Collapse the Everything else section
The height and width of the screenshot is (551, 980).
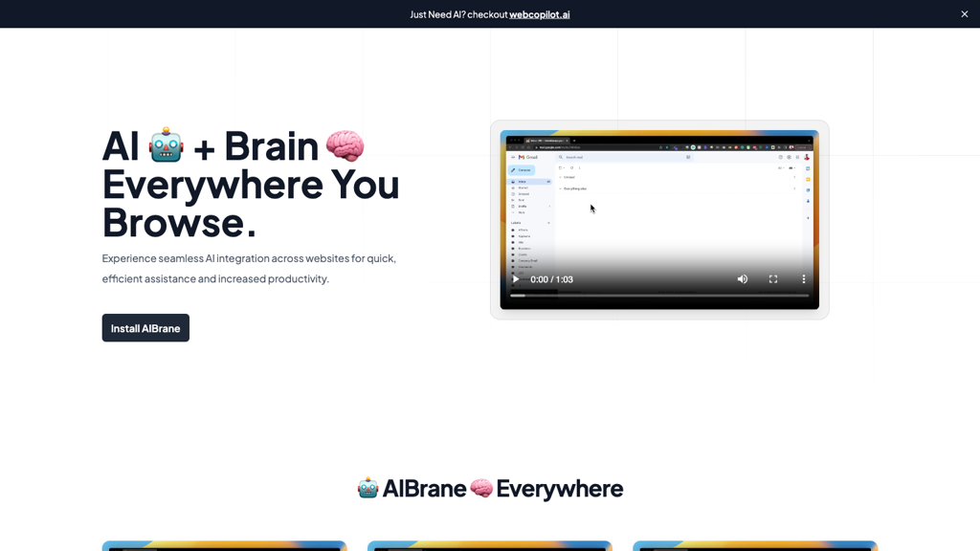(x=560, y=188)
